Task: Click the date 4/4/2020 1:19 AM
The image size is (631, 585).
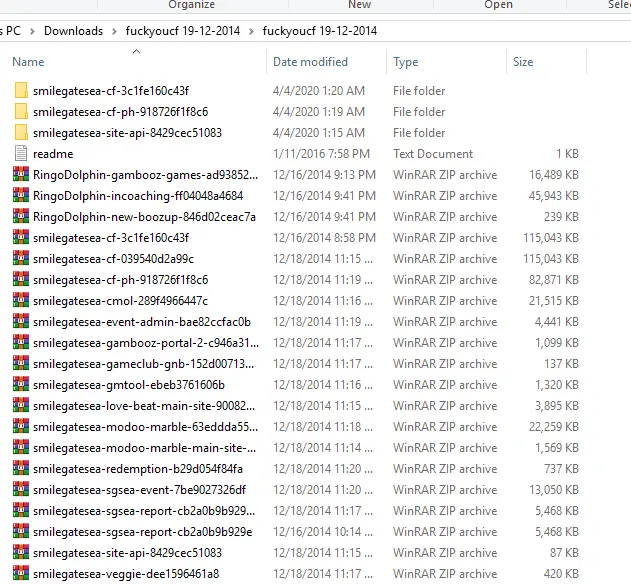Action: tap(319, 111)
